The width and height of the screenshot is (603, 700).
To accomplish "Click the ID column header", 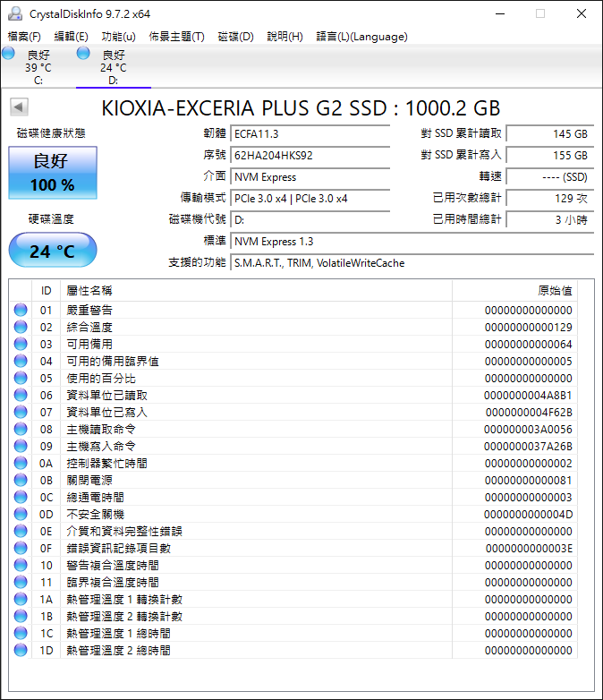I will [x=46, y=291].
